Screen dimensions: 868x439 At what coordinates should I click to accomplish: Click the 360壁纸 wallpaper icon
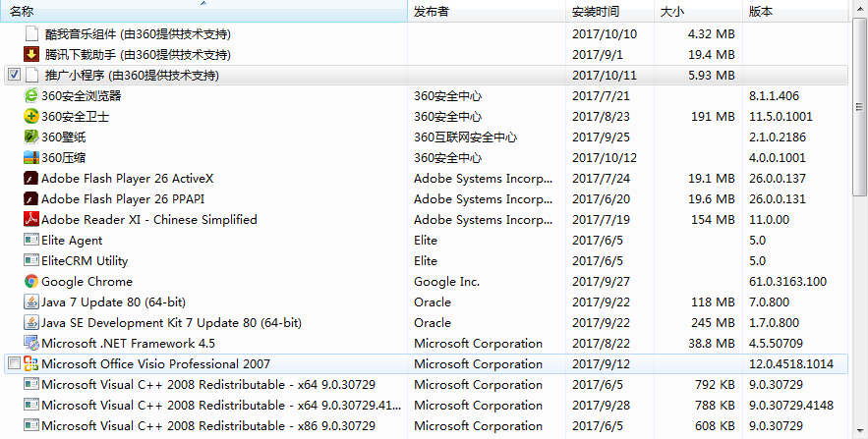[x=31, y=137]
